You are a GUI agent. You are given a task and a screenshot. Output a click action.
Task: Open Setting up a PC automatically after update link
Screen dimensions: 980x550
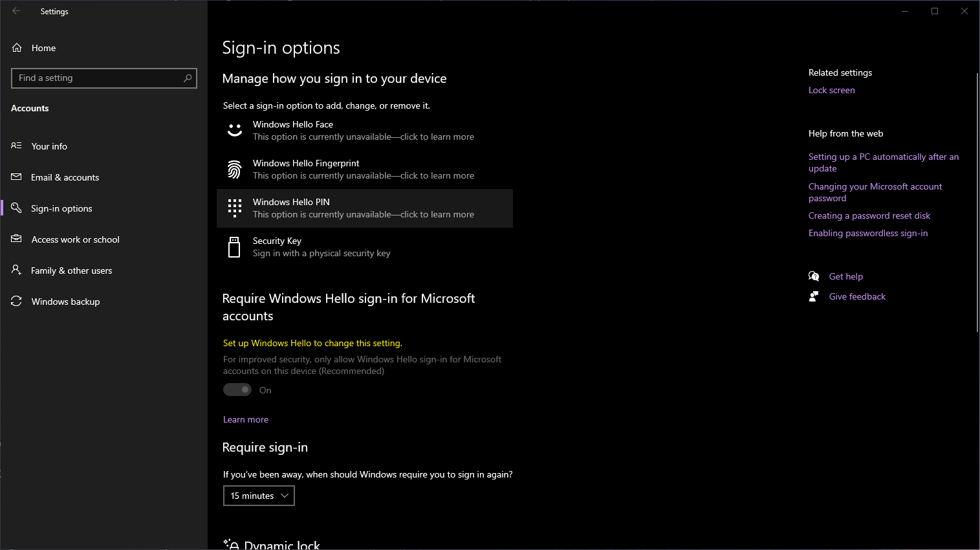tap(884, 162)
